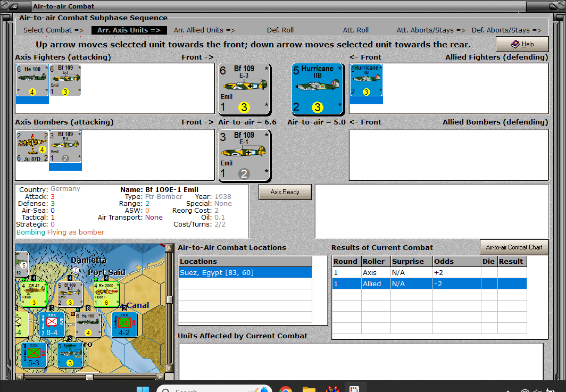The width and height of the screenshot is (566, 392).
Task: Select the Arr. Allied Units subphase step
Action: [x=204, y=30]
